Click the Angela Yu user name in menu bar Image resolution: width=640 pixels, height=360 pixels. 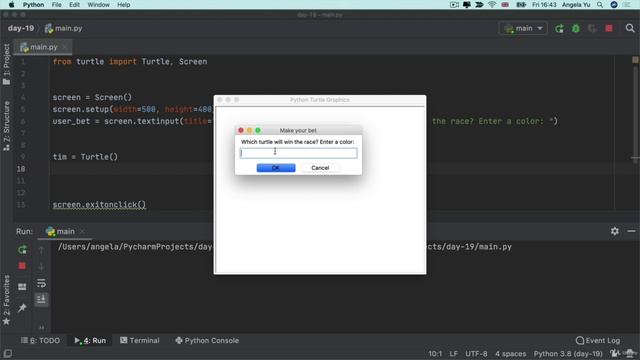576,5
